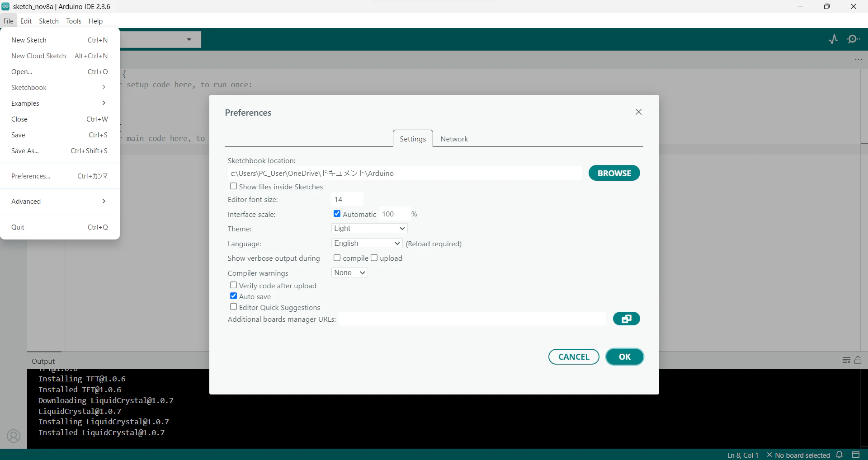Click the clear output lines icon

846,360
